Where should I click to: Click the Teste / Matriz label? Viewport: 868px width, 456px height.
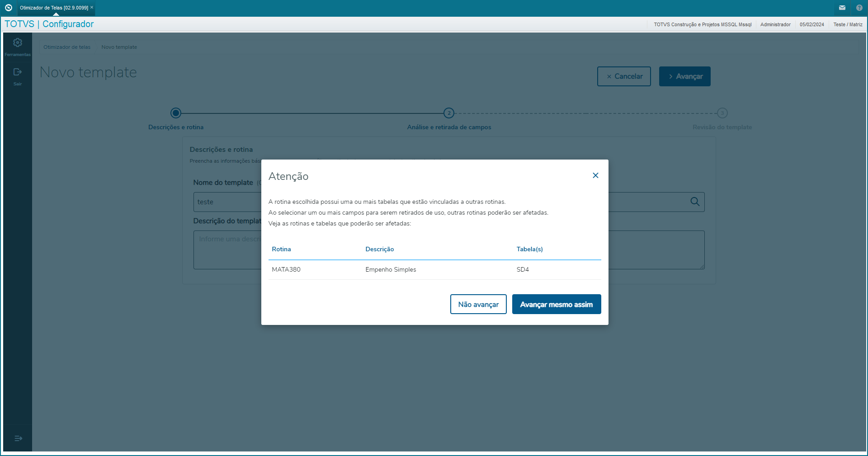click(848, 24)
